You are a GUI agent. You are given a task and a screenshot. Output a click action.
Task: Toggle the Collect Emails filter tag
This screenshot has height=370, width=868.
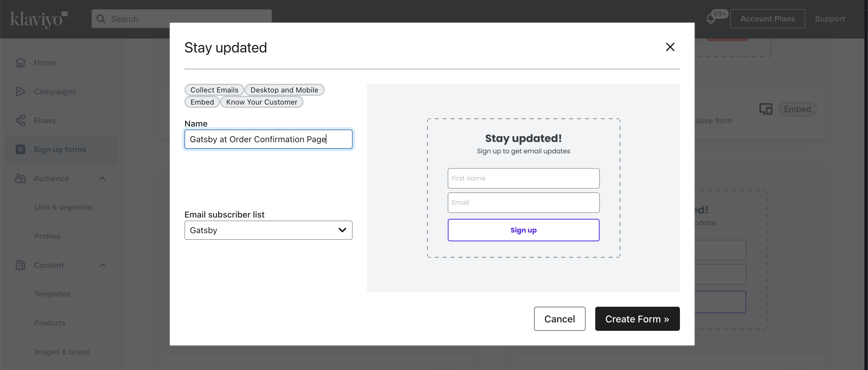point(214,89)
